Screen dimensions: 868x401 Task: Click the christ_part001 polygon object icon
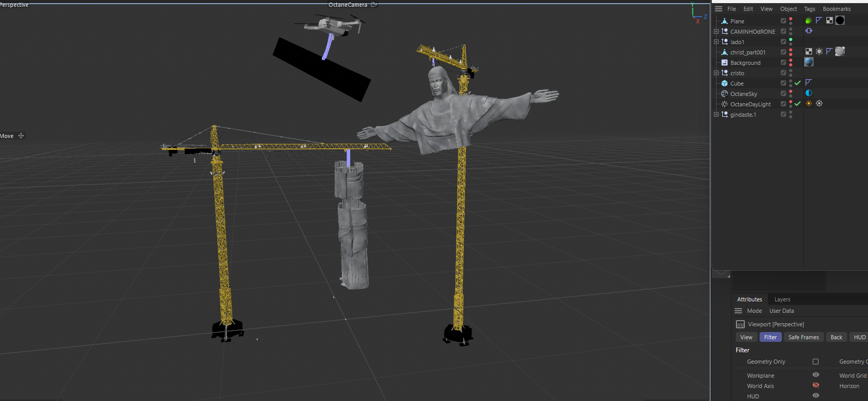(724, 52)
